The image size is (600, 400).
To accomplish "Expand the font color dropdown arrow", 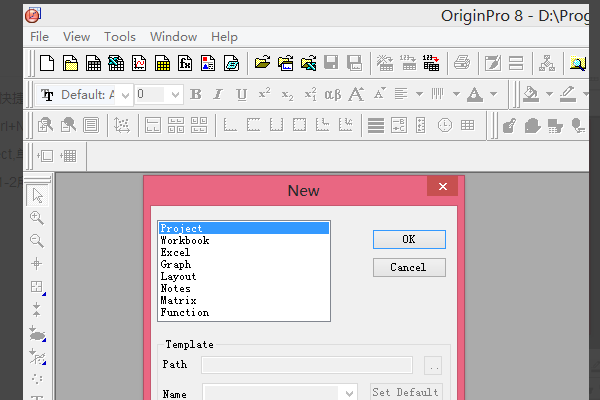I will pos(494,94).
